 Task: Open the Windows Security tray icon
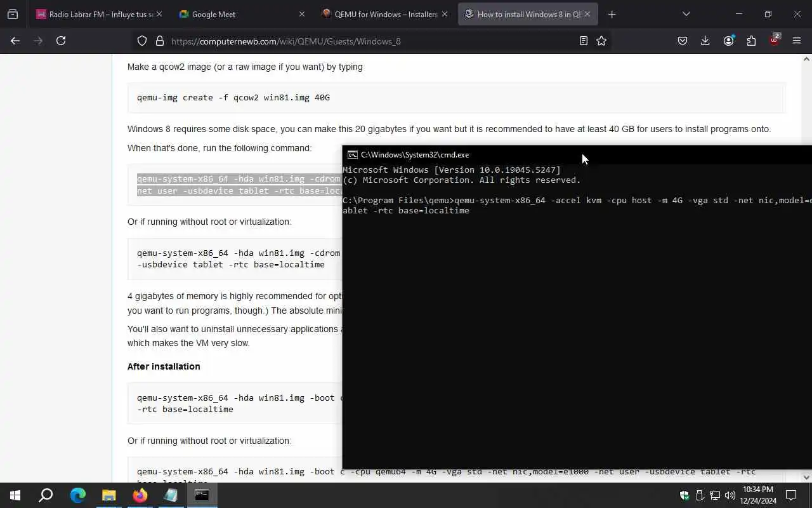[x=684, y=495]
